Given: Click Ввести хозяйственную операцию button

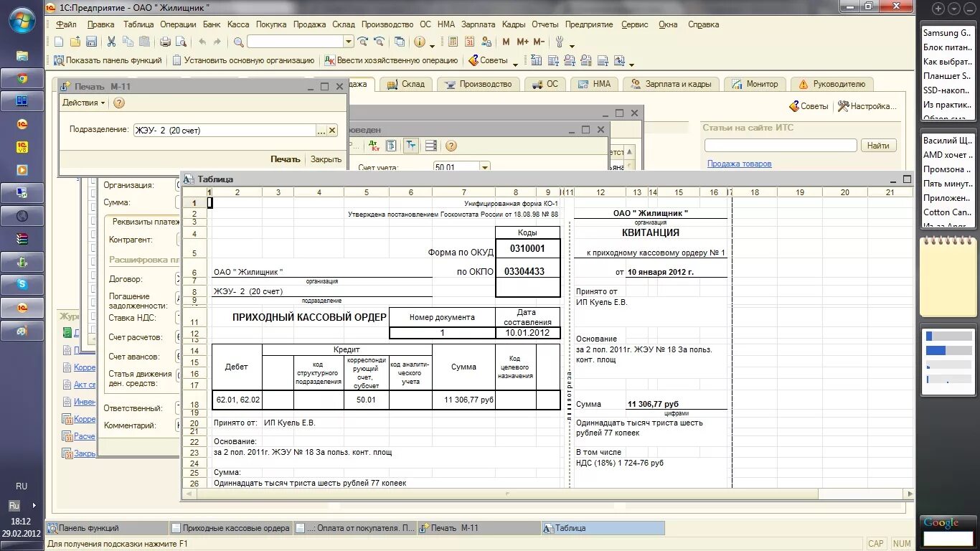Looking at the screenshot, I should tap(391, 60).
